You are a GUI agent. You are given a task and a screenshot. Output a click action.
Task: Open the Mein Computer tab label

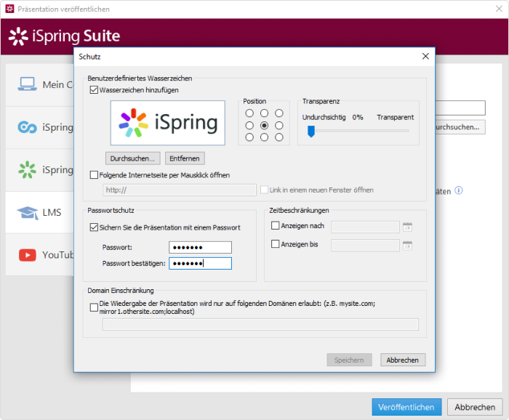(57, 84)
